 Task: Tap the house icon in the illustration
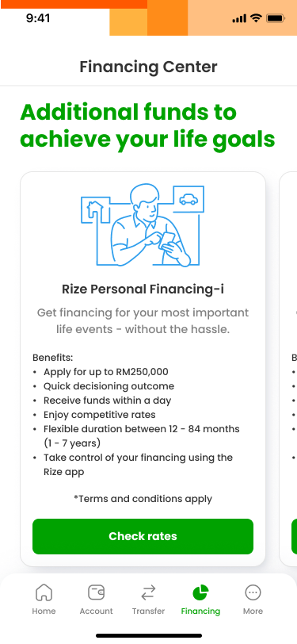pyautogui.click(x=95, y=209)
